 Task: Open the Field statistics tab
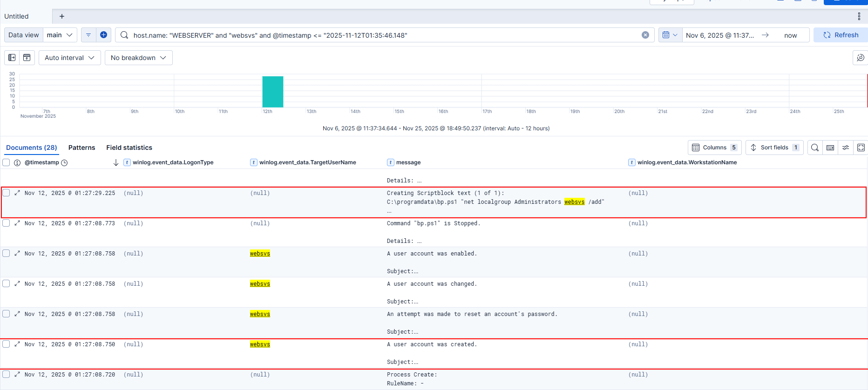129,148
